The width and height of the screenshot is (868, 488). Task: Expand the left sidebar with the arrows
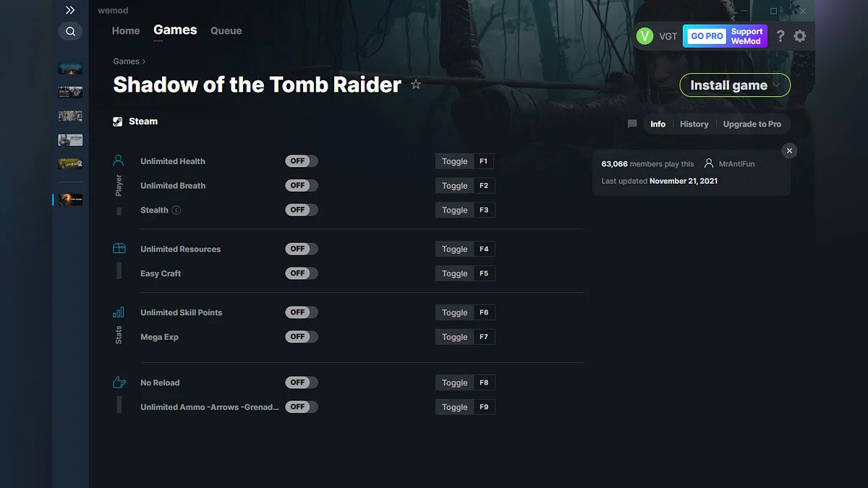pyautogui.click(x=70, y=10)
